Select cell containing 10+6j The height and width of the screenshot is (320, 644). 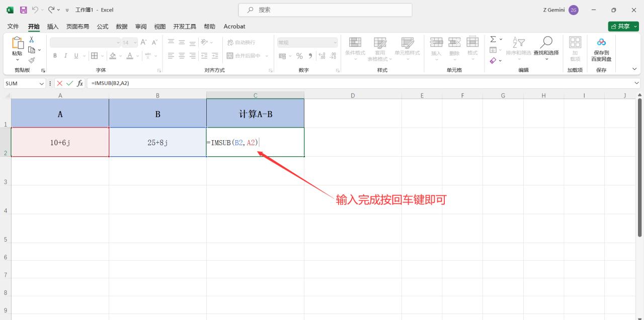60,142
